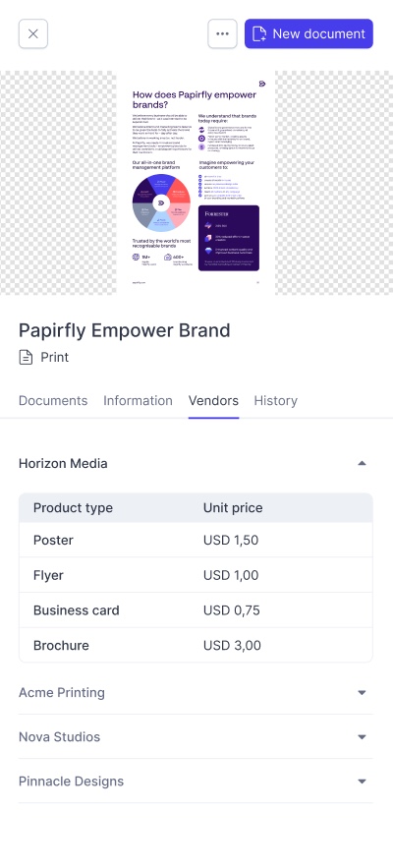Select the Poster product row

[196, 540]
